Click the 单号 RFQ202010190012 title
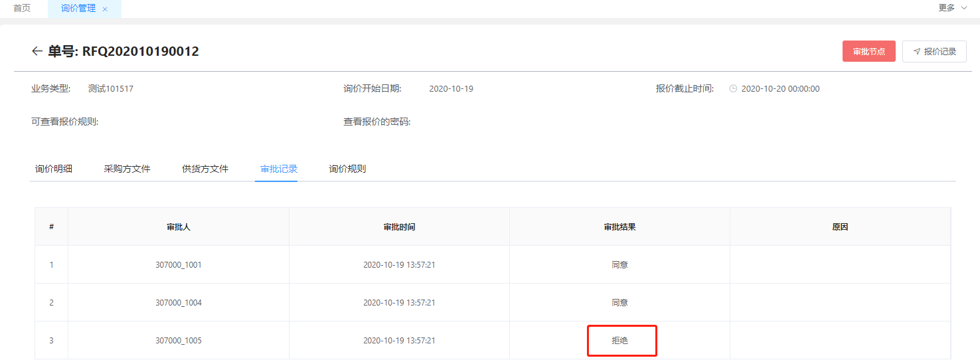Image resolution: width=980 pixels, height=360 pixels. click(123, 51)
